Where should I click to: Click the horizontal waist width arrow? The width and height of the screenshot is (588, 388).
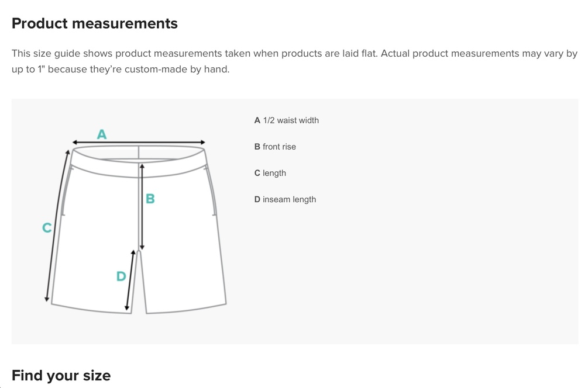[139, 142]
